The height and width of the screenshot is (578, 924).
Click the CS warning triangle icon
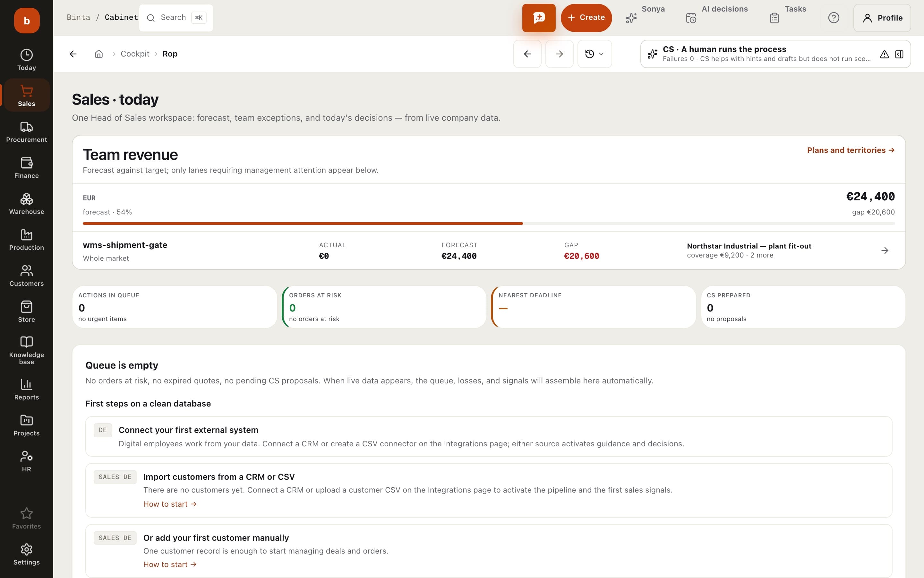point(884,54)
